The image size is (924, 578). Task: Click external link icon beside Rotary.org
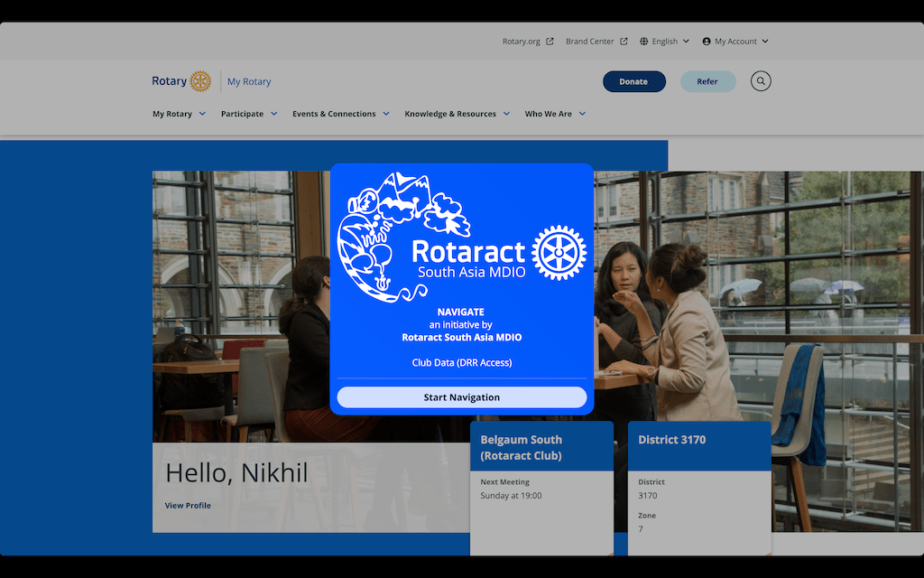coord(550,42)
